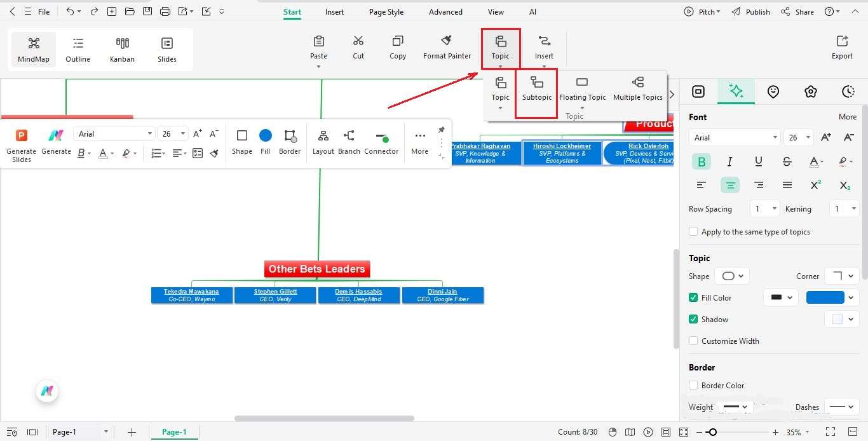Pin the floating toolbar
868x441 pixels.
[442, 130]
